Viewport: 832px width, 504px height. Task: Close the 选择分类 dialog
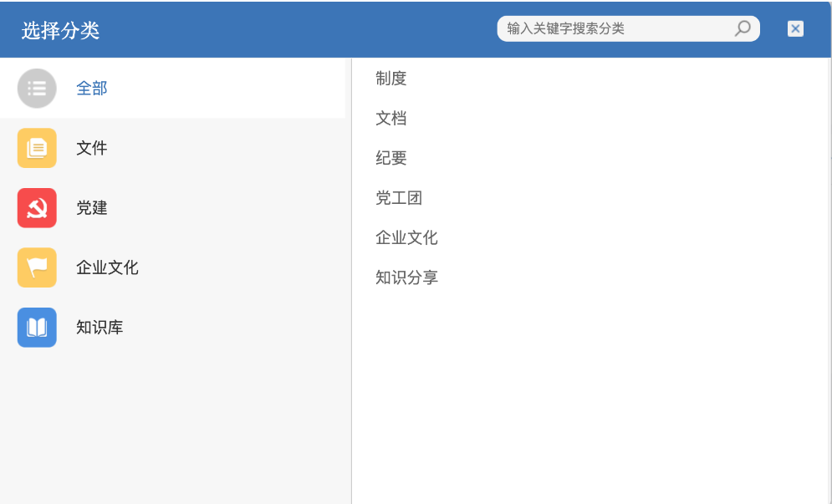pos(795,28)
